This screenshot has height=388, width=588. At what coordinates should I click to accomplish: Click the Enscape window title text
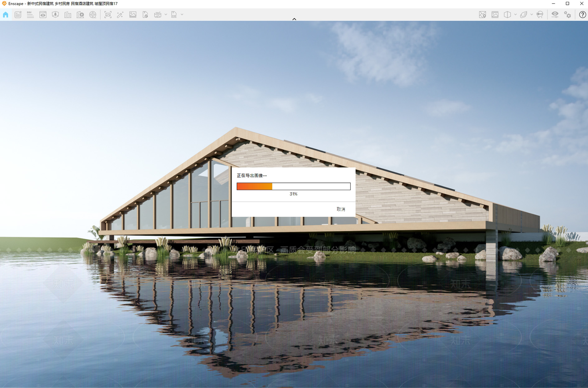coord(63,4)
